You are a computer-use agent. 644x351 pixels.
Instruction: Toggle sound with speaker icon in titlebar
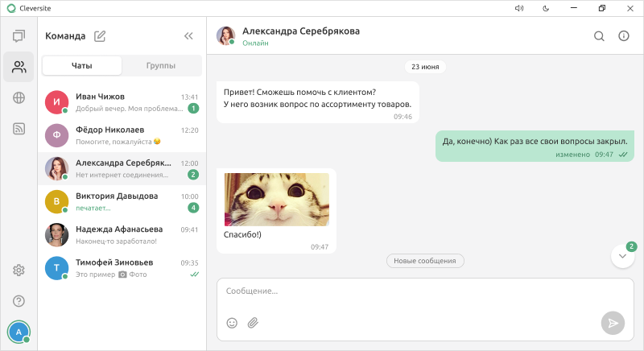coord(519,8)
